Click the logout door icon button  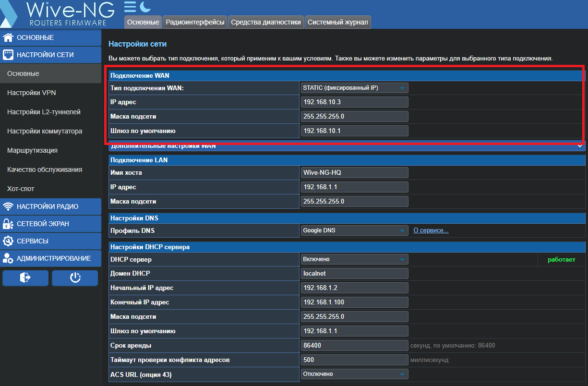[25, 277]
